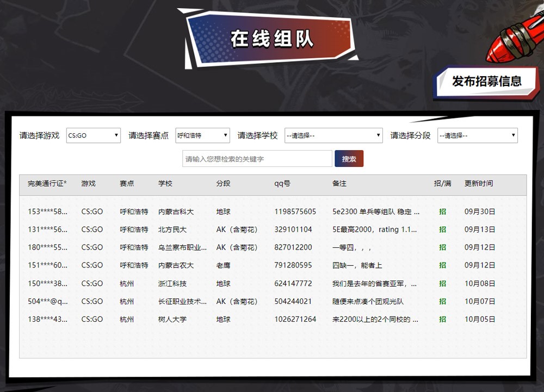The image size is (544, 392).
Task: Click the 在线组队 title banner
Action: coord(271,39)
